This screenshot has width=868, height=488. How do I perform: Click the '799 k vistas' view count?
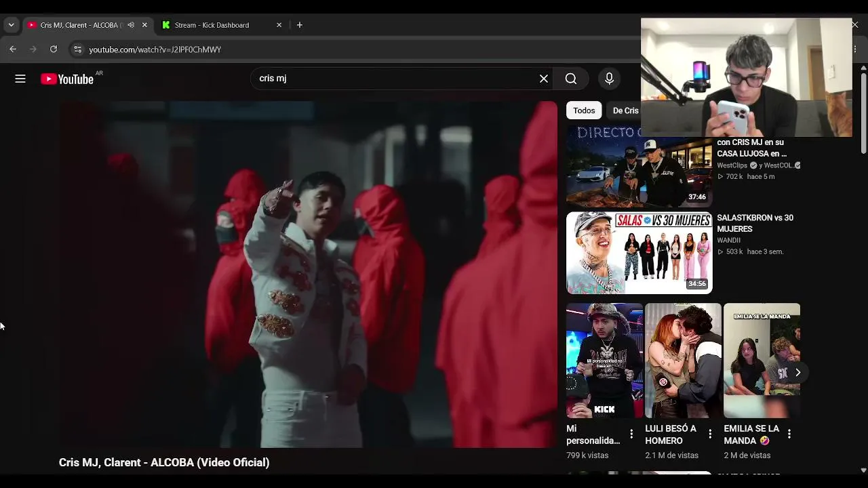587,455
